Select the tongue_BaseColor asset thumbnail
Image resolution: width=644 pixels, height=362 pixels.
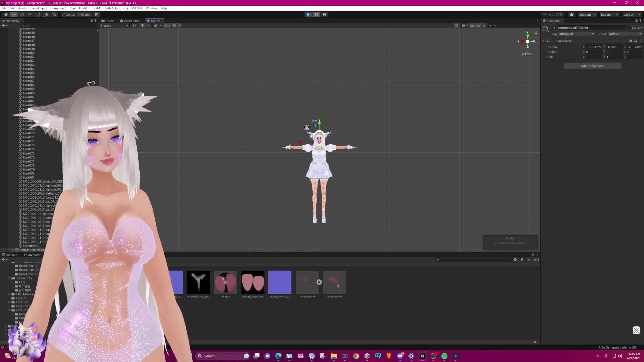(x=253, y=282)
